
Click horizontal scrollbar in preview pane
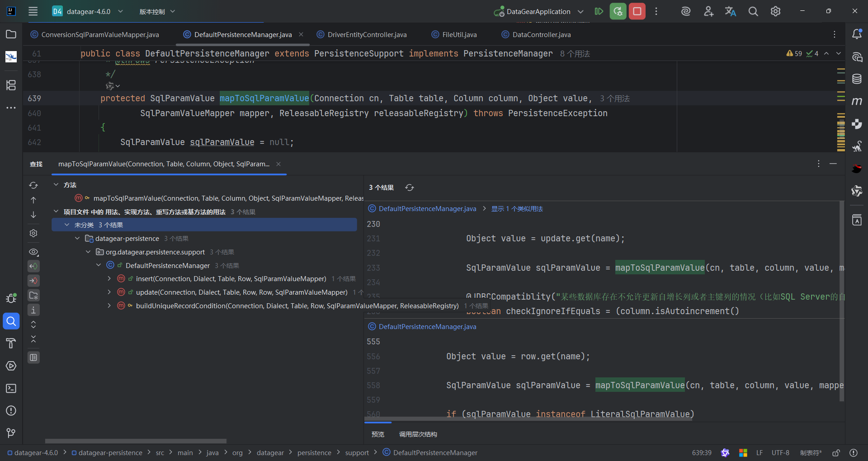[528, 419]
